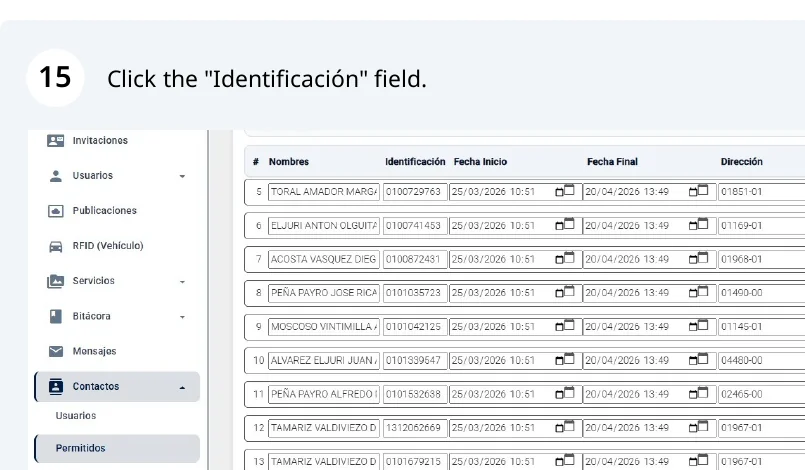The image size is (805, 470).
Task: Open Fecha Final calendar for ALVAREZ ELJURI row
Action: [x=698, y=360]
